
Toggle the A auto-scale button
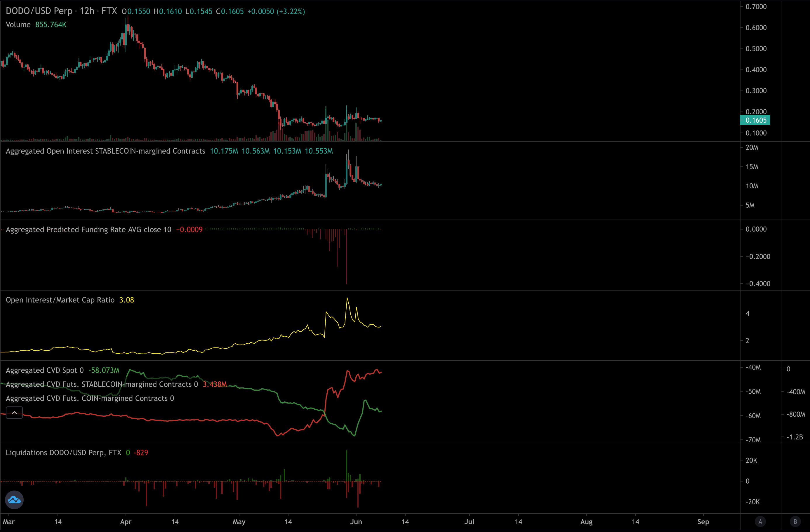pyautogui.click(x=760, y=521)
